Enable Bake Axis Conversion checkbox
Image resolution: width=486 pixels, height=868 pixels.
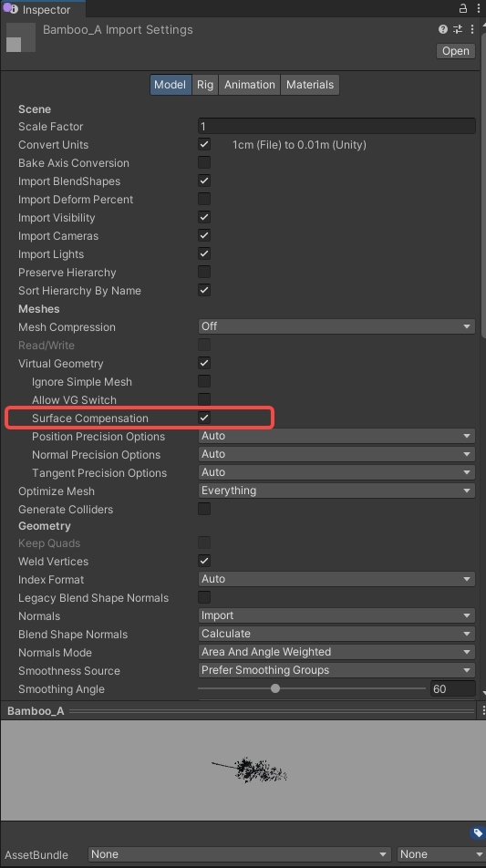coord(204,162)
